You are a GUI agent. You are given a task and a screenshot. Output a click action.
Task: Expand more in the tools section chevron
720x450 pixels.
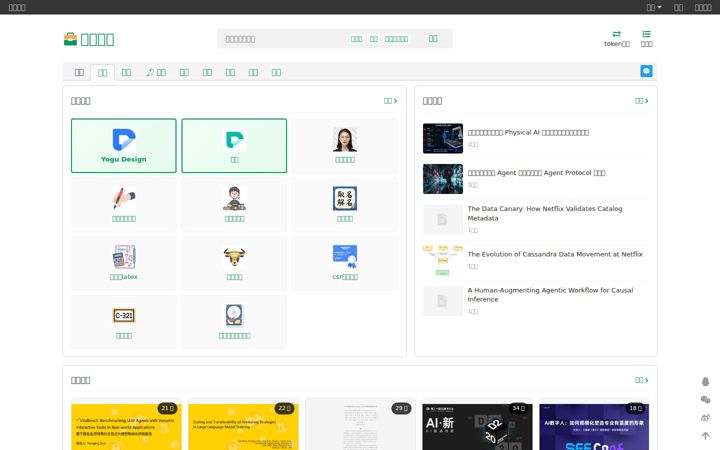pos(390,101)
